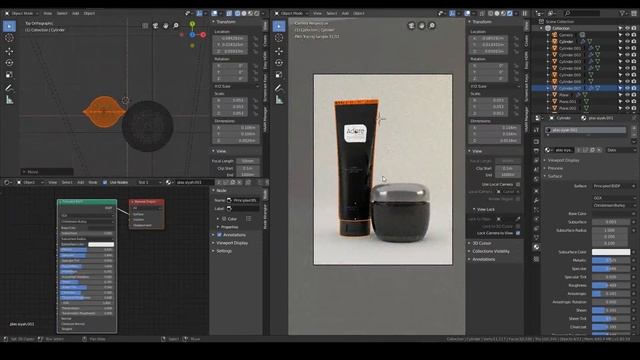This screenshot has height=360, width=640.
Task: Select the Move tool in camera viewport
Action: coord(279,51)
